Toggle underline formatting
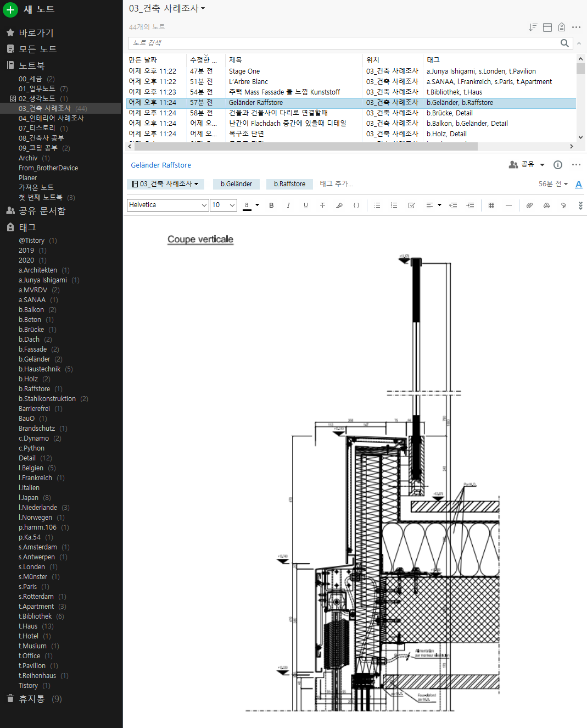This screenshot has height=728, width=587. (x=305, y=205)
